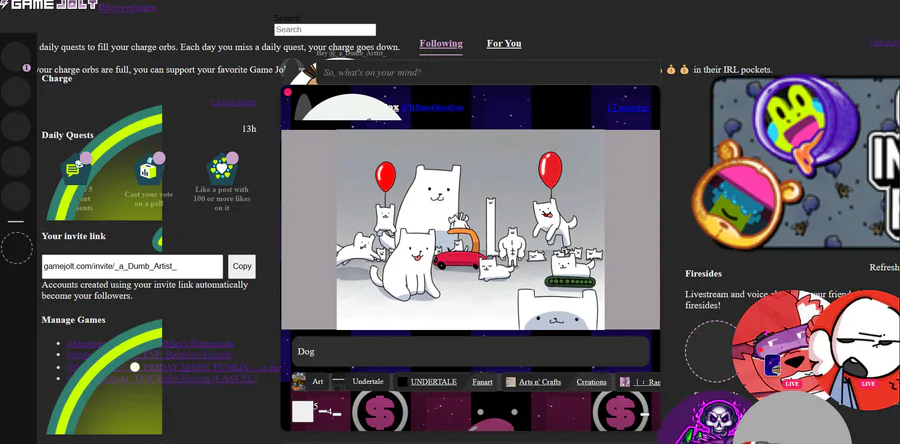Click the 'Charge' heading
This screenshot has width=900, height=444.
click(57, 79)
